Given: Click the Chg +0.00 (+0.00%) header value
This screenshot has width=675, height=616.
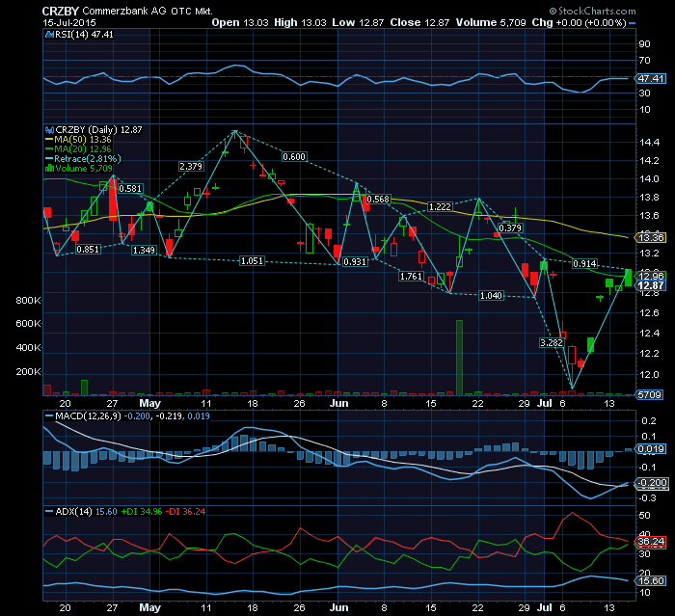Looking at the screenshot, I should pos(579,22).
